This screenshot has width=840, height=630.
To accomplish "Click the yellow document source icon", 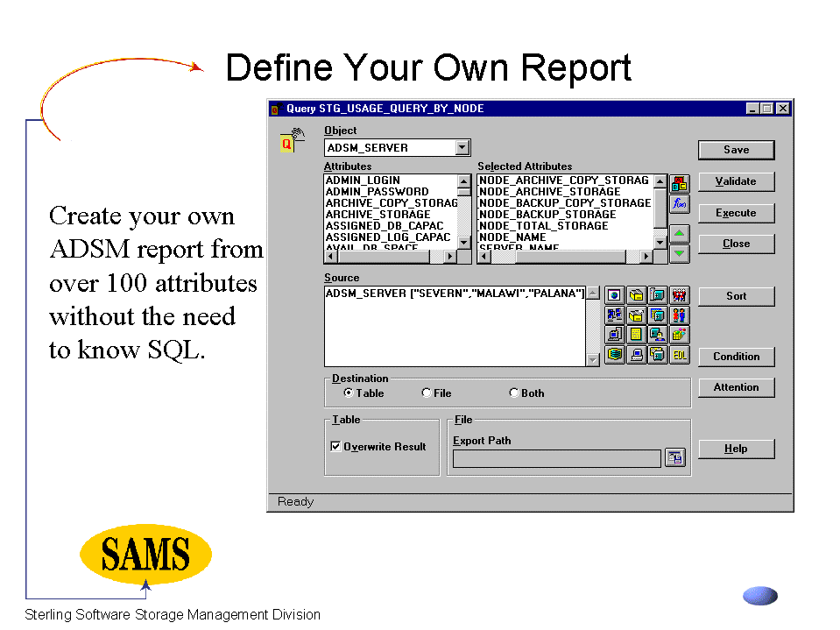I will (636, 335).
